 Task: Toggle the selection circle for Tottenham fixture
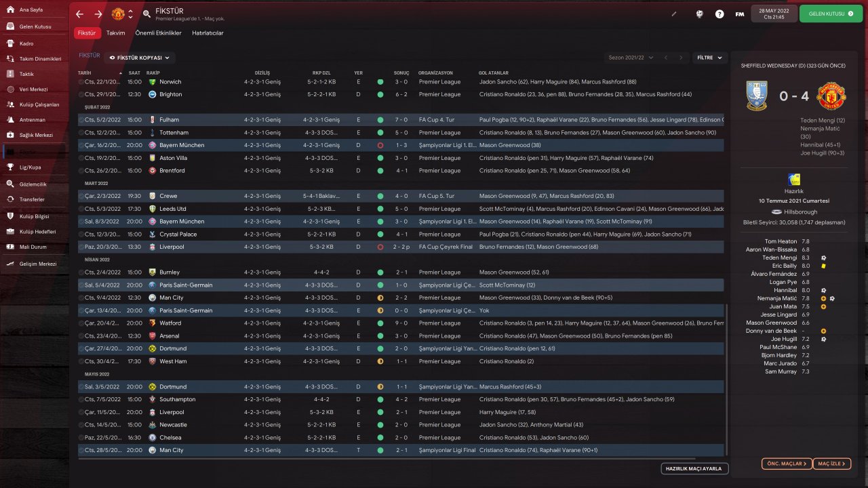click(81, 132)
